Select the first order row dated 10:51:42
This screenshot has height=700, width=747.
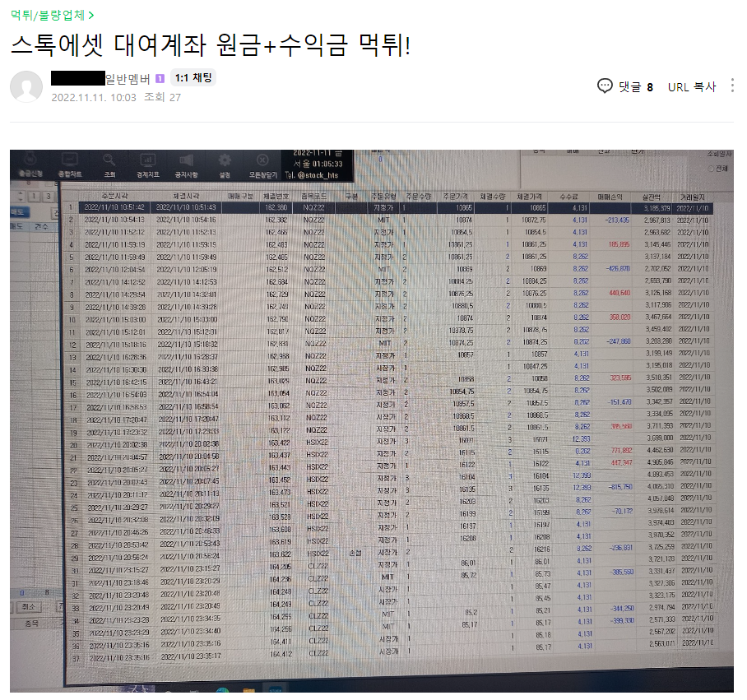[115, 208]
